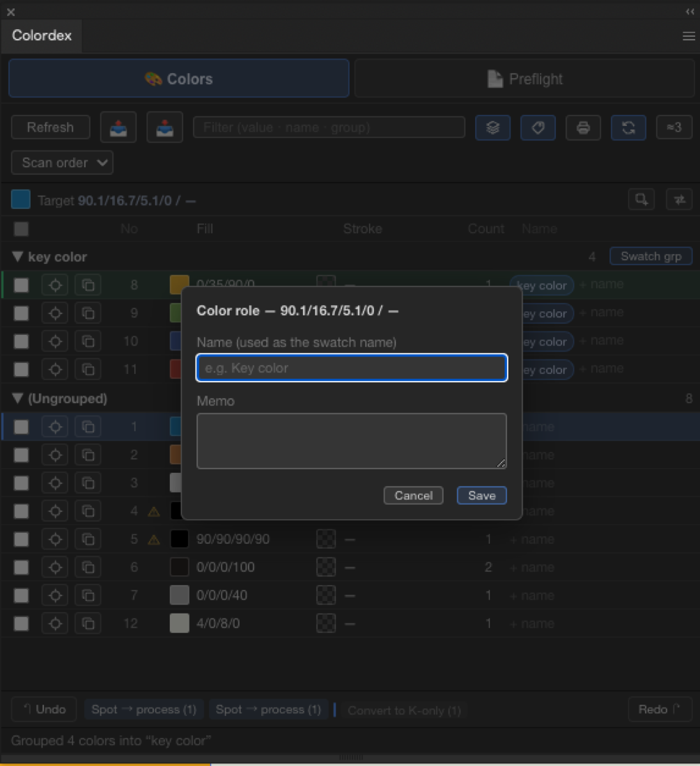This screenshot has height=766, width=700.
Task: Click the Memo text area
Action: click(352, 441)
